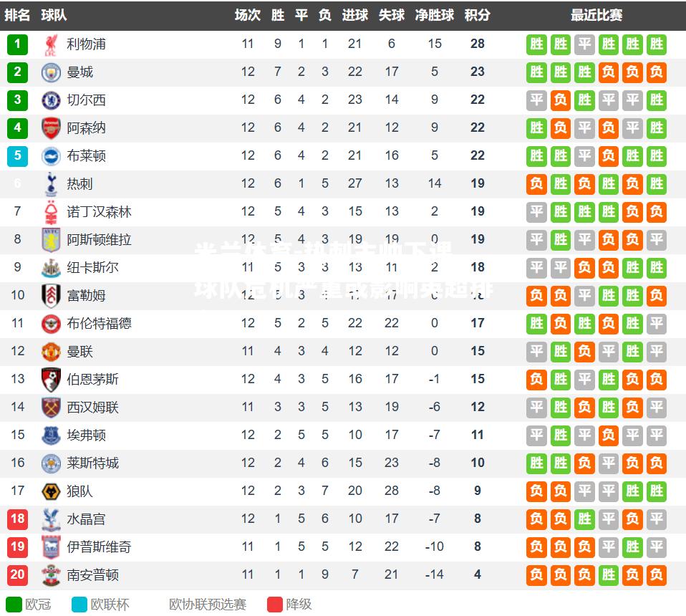Image resolution: width=686 pixels, height=616 pixels.
Task: Click the Arsenal club crest icon
Action: [51, 128]
